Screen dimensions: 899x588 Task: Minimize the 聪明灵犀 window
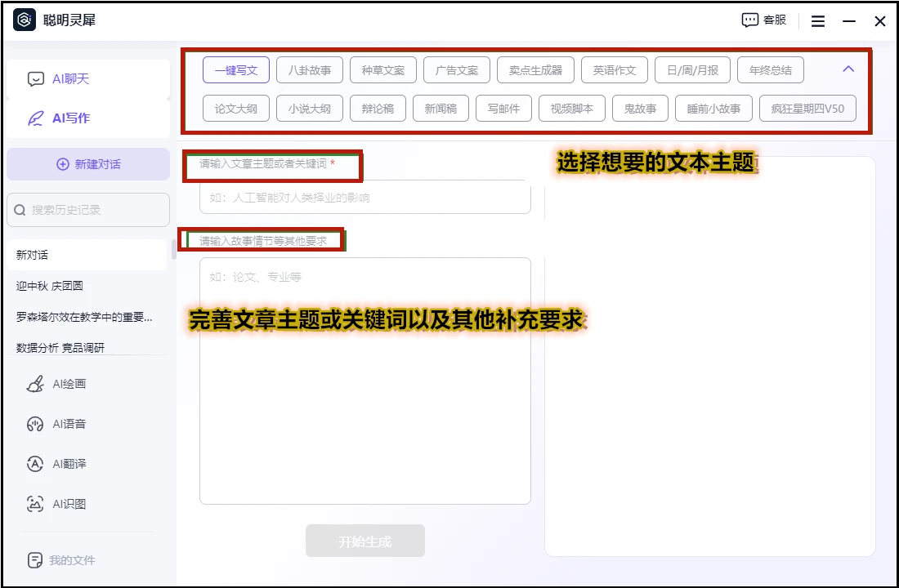pyautogui.click(x=849, y=21)
